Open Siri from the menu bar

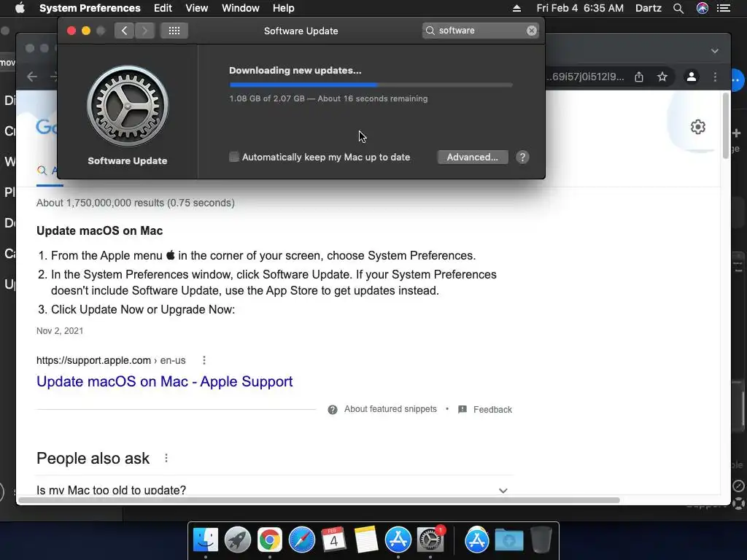point(703,8)
